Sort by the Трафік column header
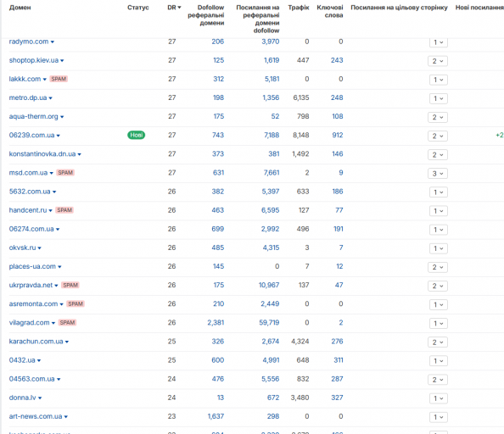This screenshot has width=504, height=434. [299, 8]
